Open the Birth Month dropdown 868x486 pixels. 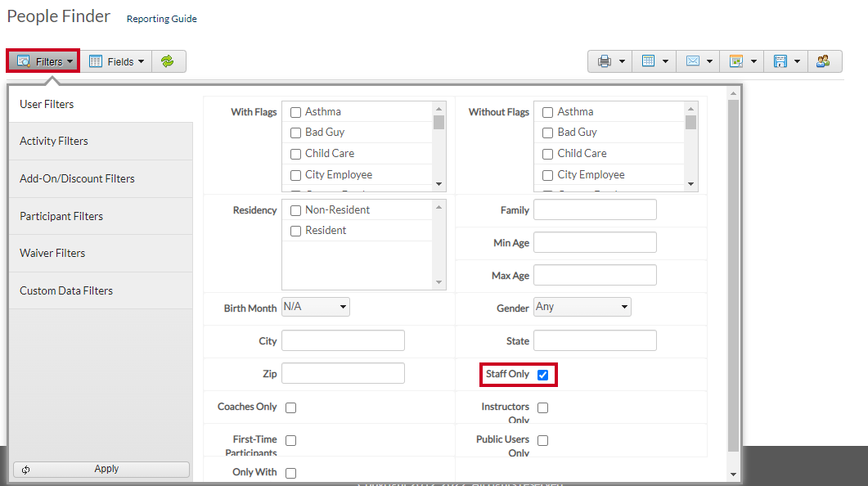coord(316,307)
